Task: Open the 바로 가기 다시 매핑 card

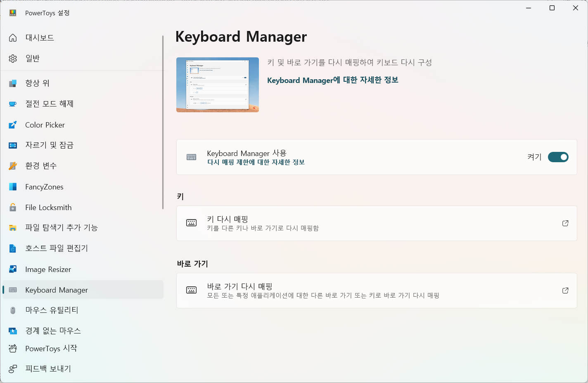Action: point(377,291)
